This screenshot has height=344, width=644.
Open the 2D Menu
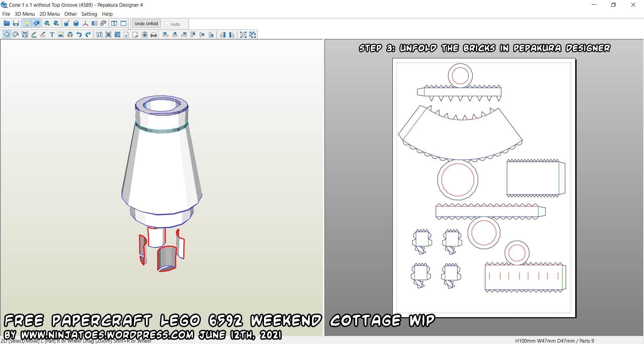click(x=49, y=14)
